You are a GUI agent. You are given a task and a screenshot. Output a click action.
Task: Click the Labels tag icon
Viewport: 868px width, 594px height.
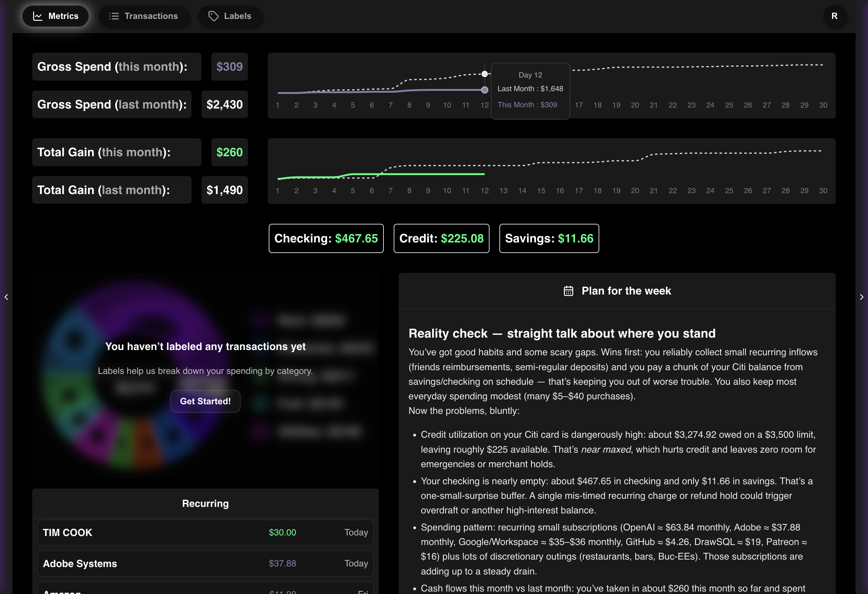pyautogui.click(x=213, y=16)
